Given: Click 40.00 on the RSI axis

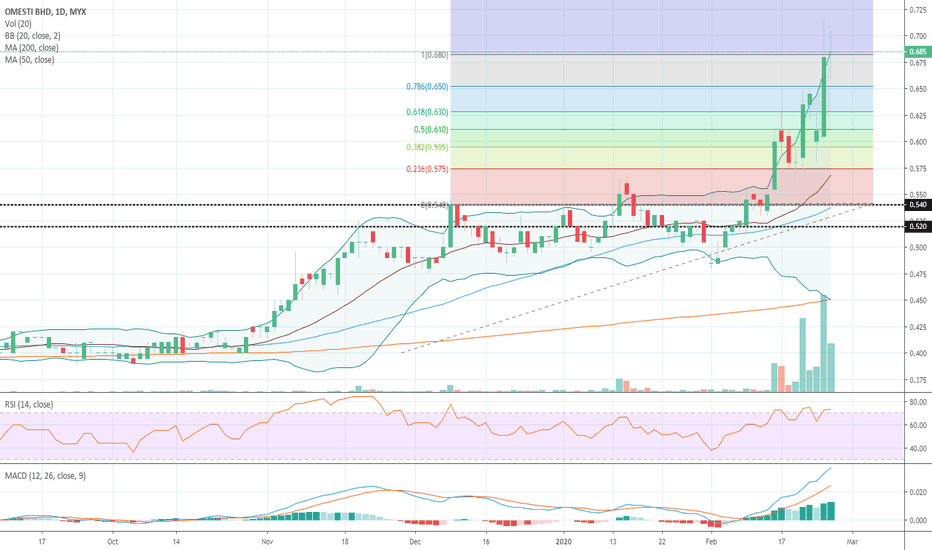Looking at the screenshot, I should click(918, 449).
